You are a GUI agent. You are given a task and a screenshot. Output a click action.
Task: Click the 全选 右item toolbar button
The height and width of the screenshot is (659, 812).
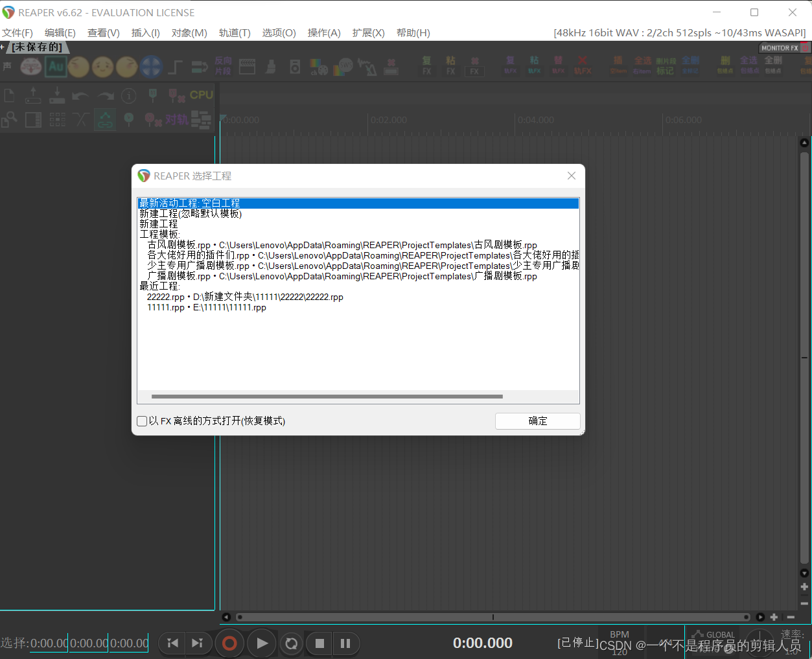pos(642,65)
